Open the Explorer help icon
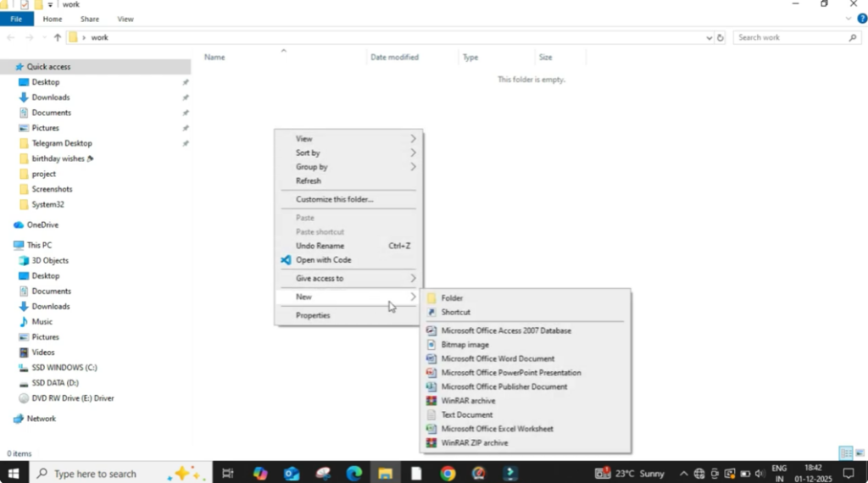The image size is (868, 483). coord(862,19)
